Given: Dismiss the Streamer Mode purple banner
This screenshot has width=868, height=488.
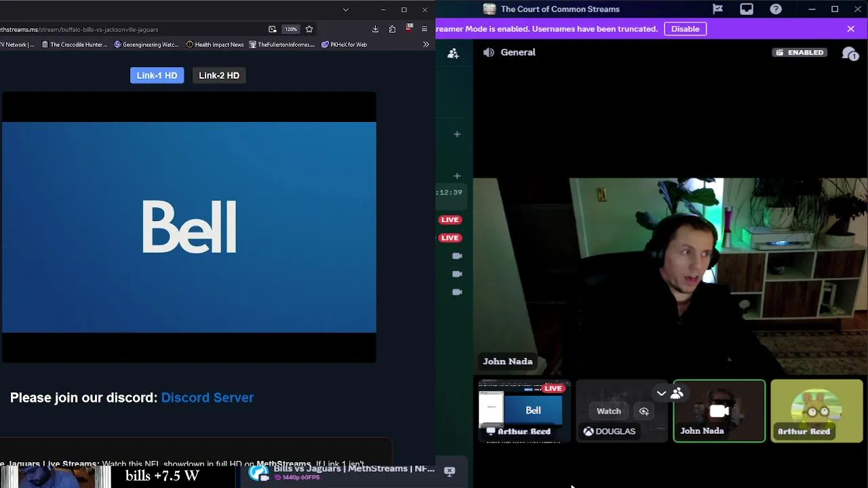Looking at the screenshot, I should pos(850,28).
